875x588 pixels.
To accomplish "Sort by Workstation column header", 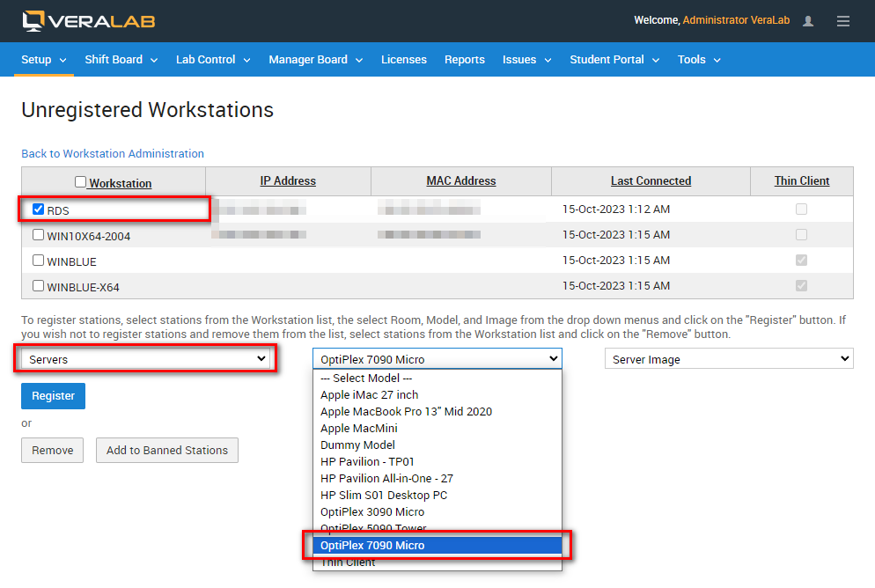I will point(121,183).
